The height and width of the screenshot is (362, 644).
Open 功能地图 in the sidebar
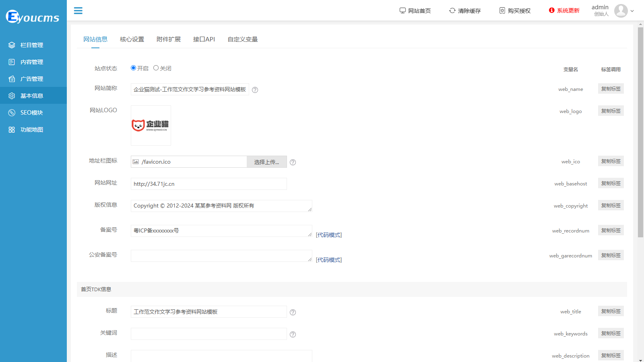(32, 130)
